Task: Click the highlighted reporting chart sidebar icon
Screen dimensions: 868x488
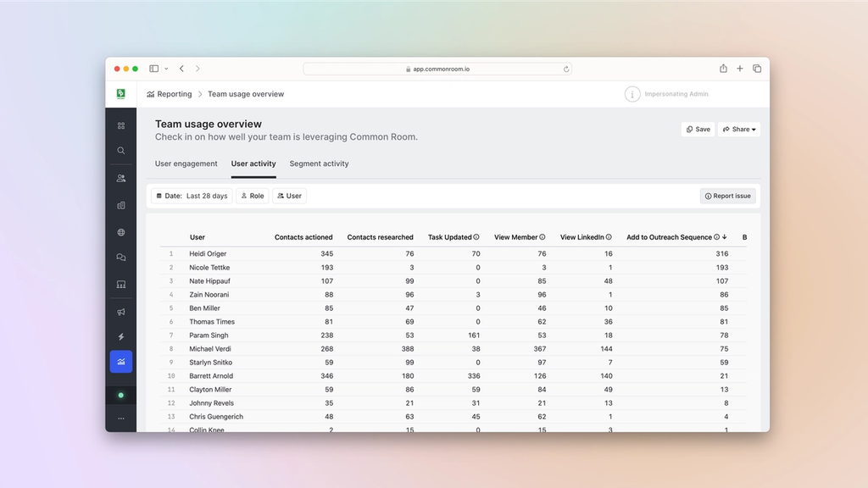Action: click(x=120, y=362)
